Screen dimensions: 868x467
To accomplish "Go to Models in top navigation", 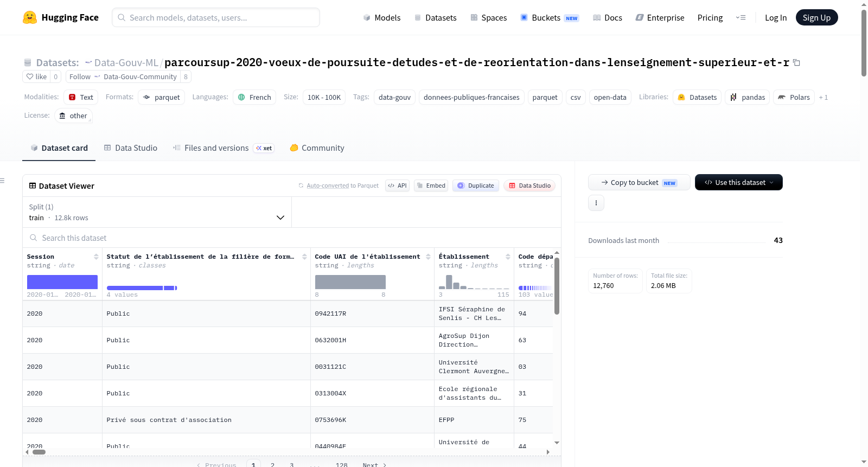I will (381, 17).
